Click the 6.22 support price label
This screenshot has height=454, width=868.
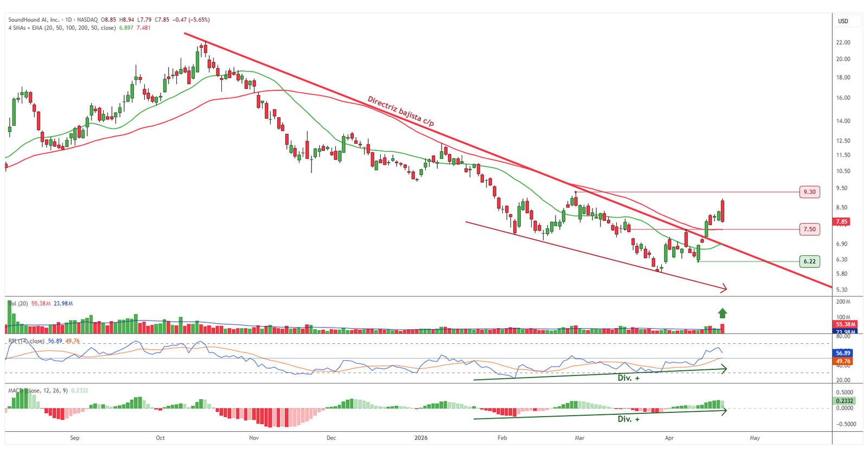809,261
